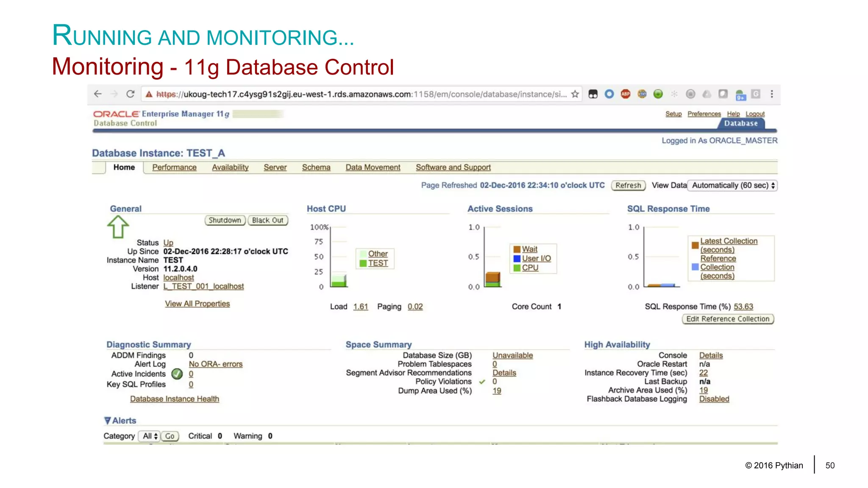Open Segment Advisor Recommendations Details link
868x488 pixels.
(504, 373)
